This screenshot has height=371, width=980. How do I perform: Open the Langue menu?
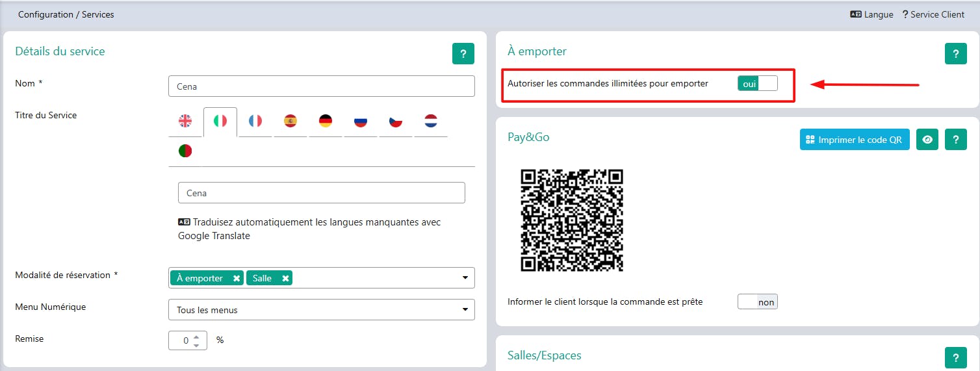[871, 14]
